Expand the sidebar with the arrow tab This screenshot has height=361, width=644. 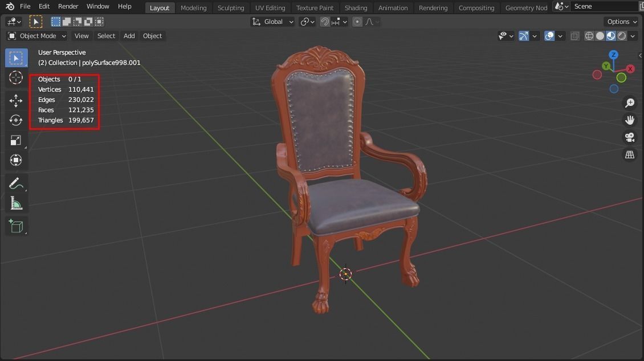641,55
